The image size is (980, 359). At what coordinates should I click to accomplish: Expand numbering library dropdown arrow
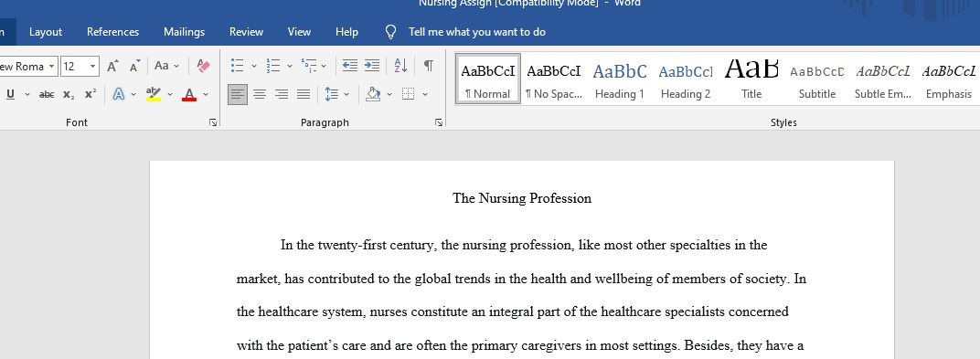tap(290, 66)
